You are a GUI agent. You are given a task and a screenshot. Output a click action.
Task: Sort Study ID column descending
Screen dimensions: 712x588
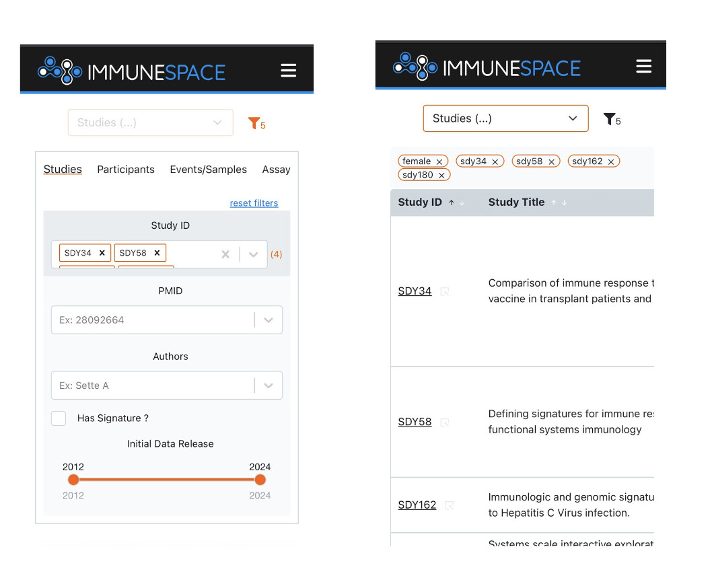462,203
